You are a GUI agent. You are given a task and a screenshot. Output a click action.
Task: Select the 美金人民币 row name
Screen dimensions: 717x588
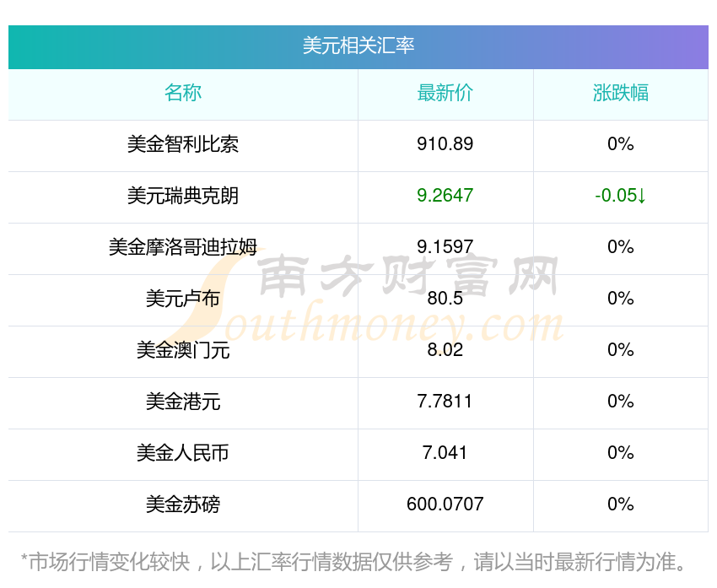click(183, 453)
